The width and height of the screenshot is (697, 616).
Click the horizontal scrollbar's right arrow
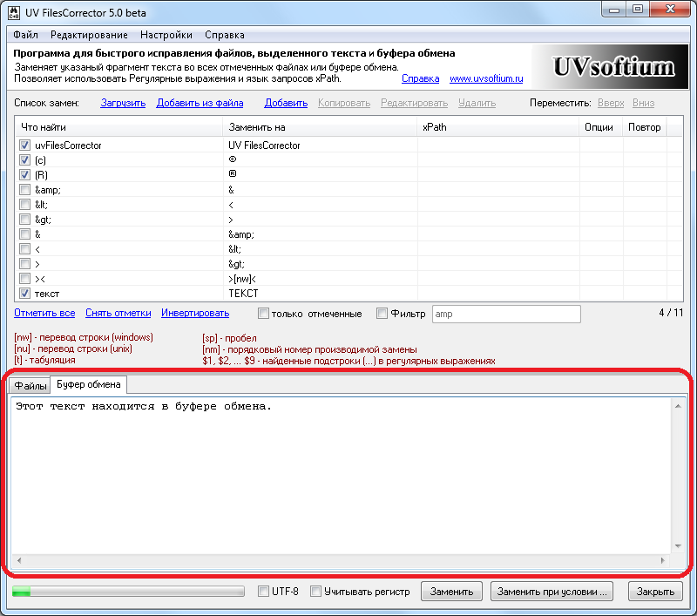663,561
